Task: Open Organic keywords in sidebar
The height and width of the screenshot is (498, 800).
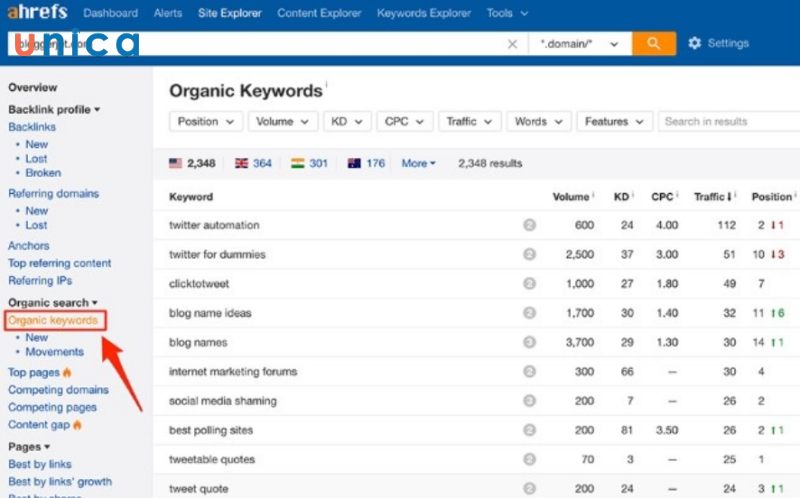Action: (54, 320)
